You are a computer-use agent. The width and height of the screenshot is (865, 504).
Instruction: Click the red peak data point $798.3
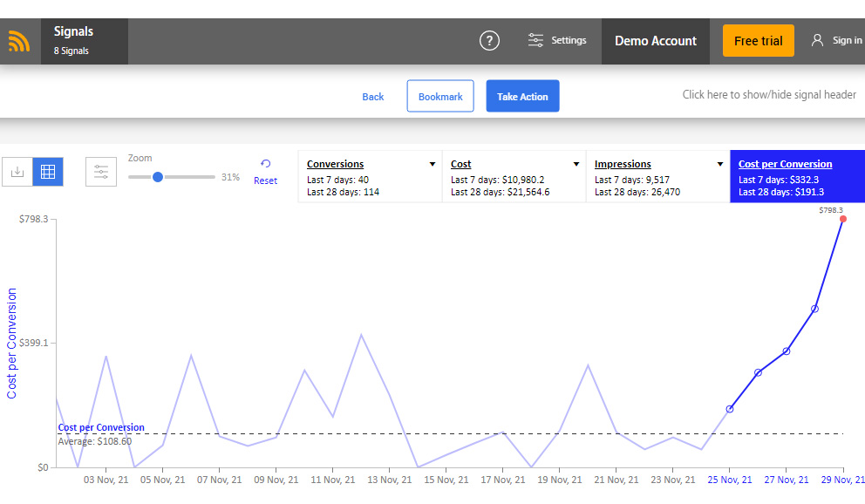843,219
